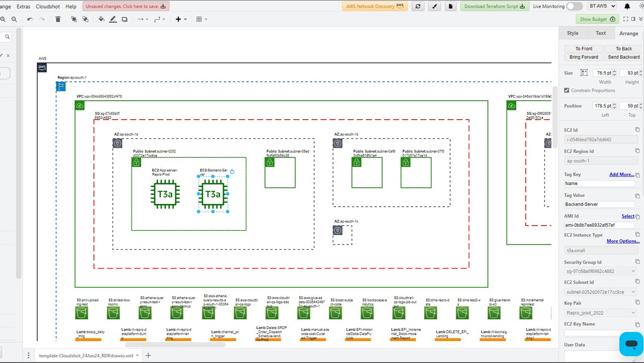Screen dimensions: 644x363
Task: Uncheck Constrain Proportions checkbox
Action: [x=567, y=90]
